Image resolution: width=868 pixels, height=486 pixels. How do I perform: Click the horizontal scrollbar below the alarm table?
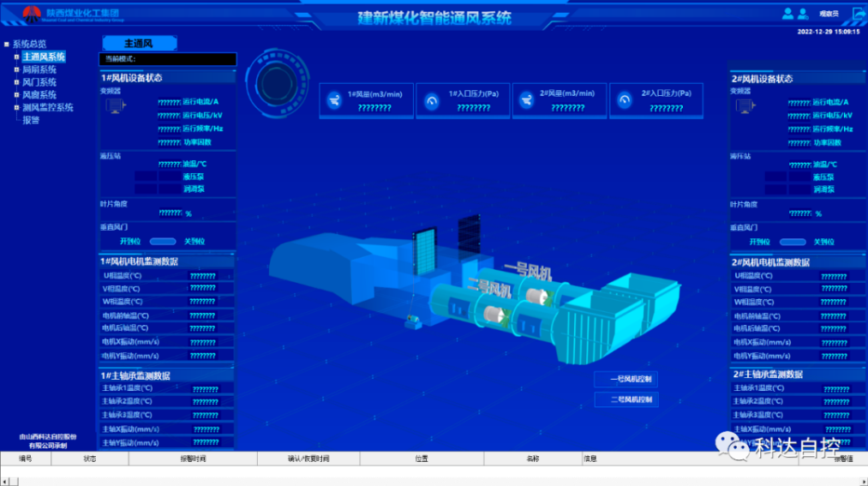coord(428,479)
